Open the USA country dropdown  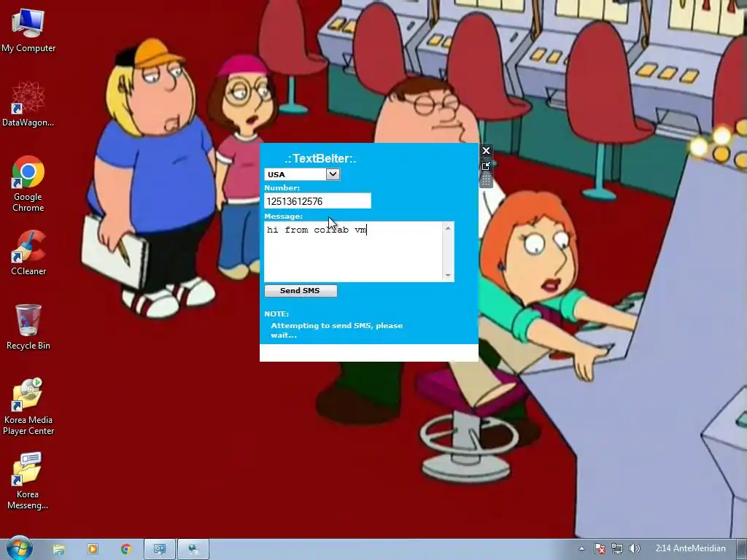pyautogui.click(x=302, y=174)
